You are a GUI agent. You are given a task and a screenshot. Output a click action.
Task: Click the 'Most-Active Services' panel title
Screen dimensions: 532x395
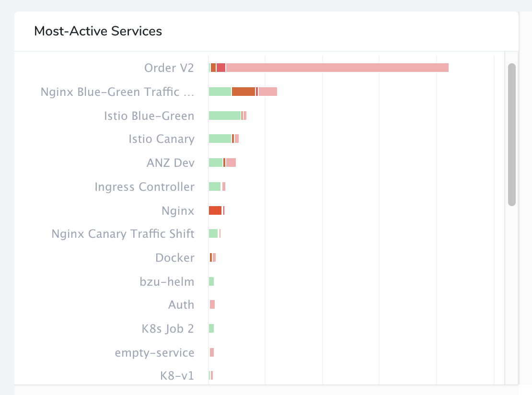[x=98, y=31]
